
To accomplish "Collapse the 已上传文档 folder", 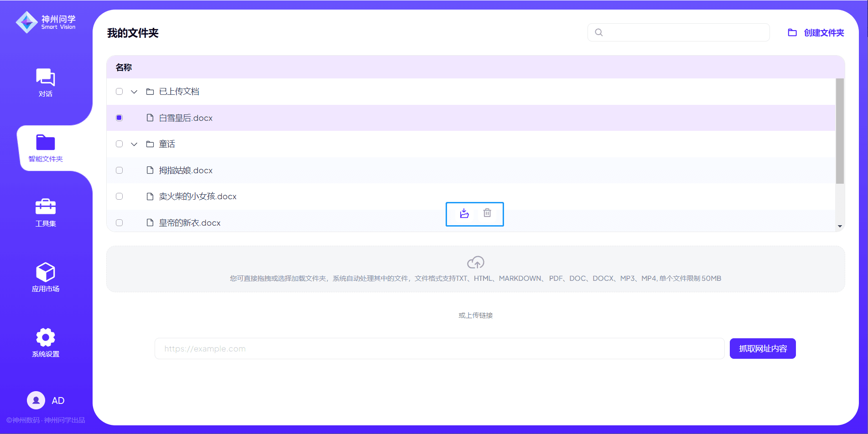I will click(134, 92).
